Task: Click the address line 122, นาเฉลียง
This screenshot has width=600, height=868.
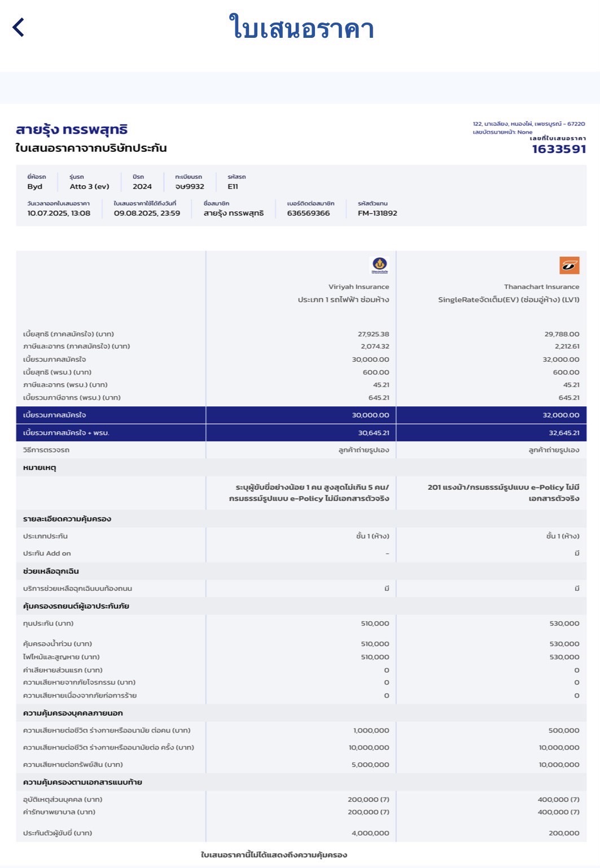Action: pos(529,124)
